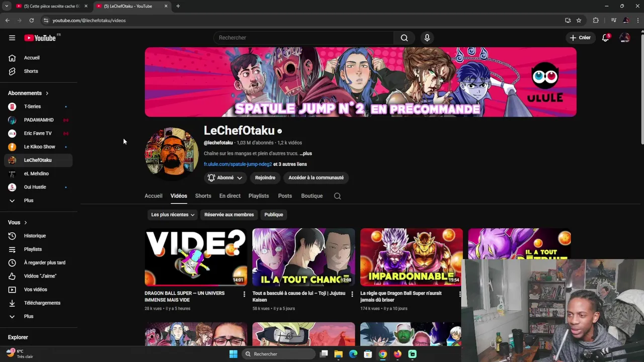This screenshot has width=644, height=362.
Task: Click the Téléchargements download icon
Action: coord(12,303)
